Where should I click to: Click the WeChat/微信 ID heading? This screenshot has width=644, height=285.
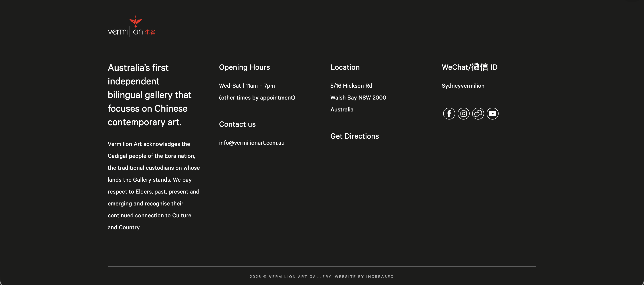pyautogui.click(x=469, y=67)
